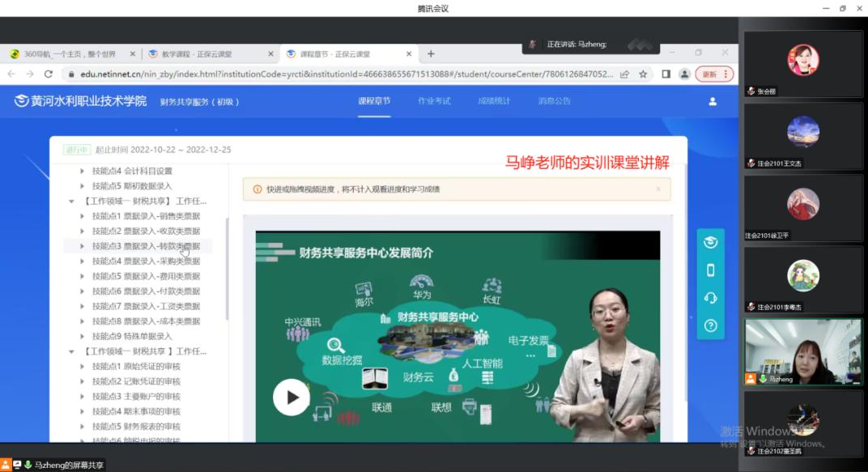Click the mobile phone floating sidebar icon
Viewport: 868px width, 472px height.
pyautogui.click(x=710, y=270)
